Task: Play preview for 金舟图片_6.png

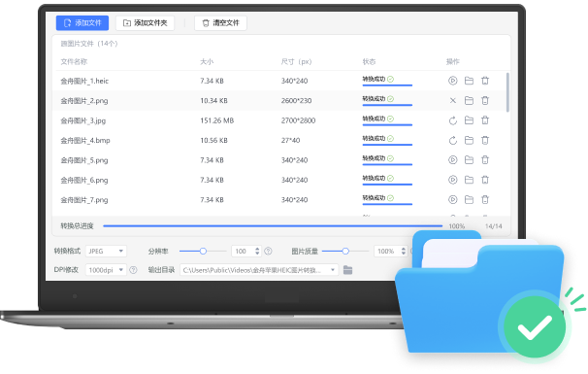Action: pos(452,180)
